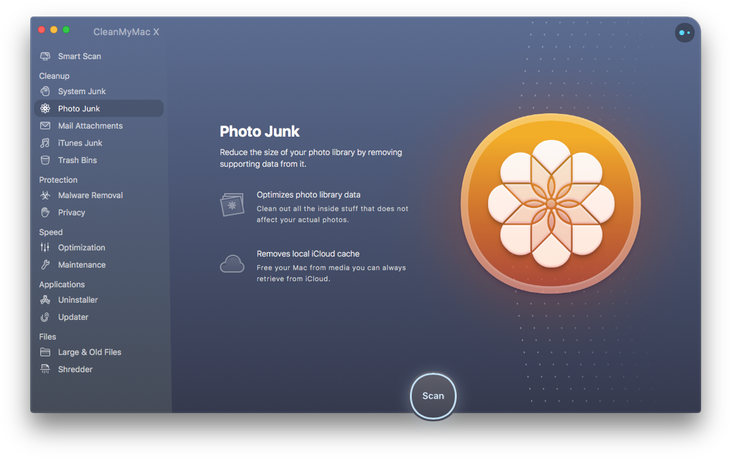Click "Reduce the size of your photo library" description

pyautogui.click(x=311, y=158)
